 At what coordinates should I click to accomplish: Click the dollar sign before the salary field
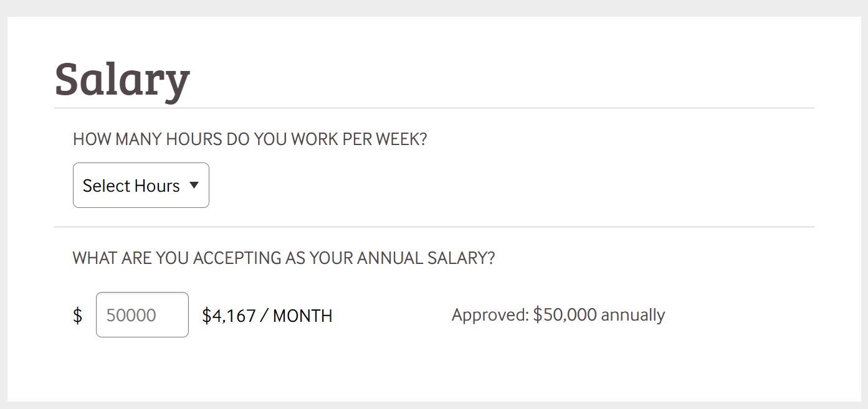click(x=77, y=316)
